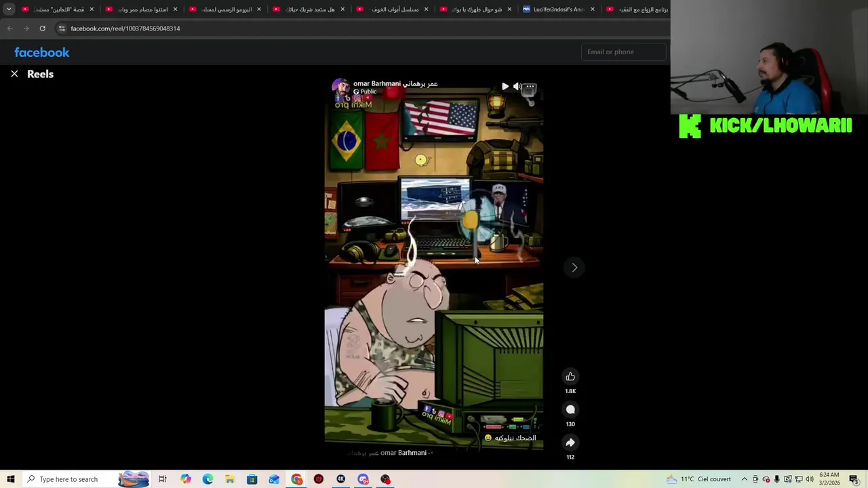Viewport: 868px width, 488px height.
Task: Mute the reel audio speaker icon
Action: (x=517, y=87)
